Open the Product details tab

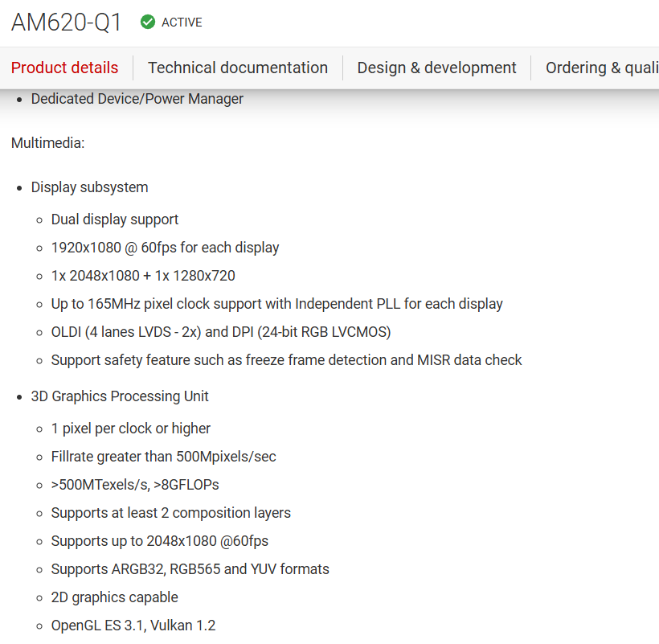click(64, 68)
